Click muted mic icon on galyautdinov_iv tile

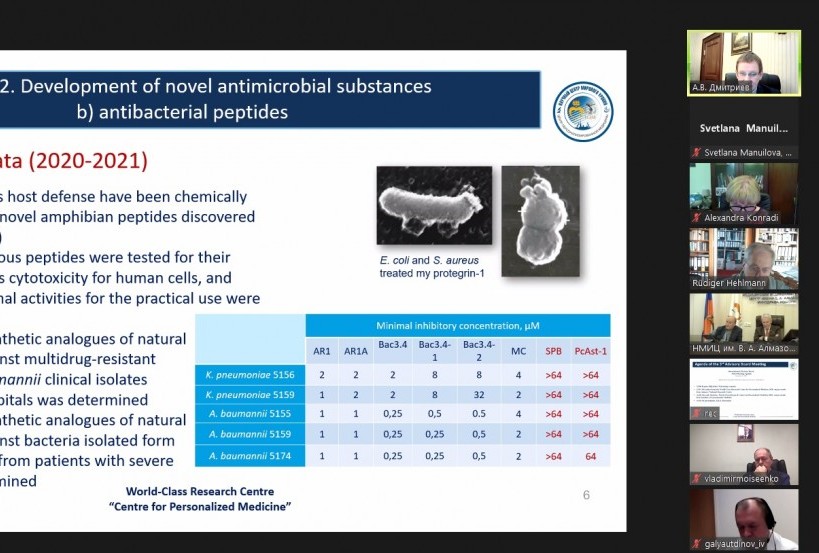694,544
